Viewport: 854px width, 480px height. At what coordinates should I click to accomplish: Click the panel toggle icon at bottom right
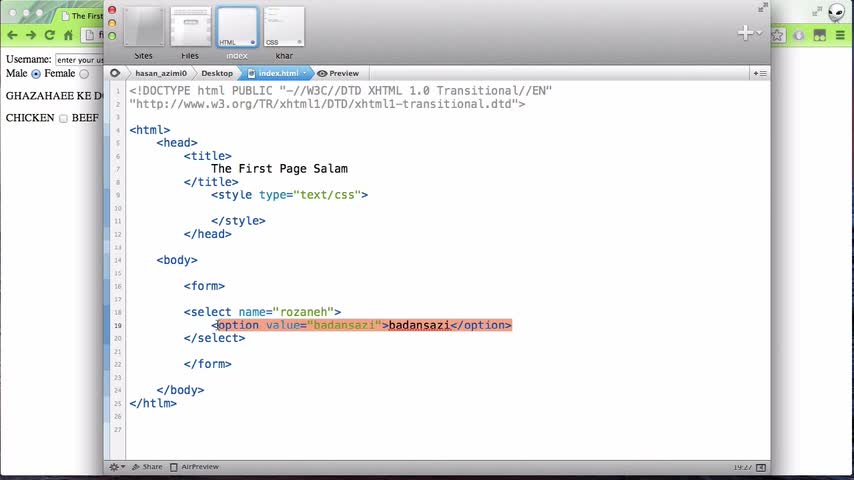[x=761, y=467]
